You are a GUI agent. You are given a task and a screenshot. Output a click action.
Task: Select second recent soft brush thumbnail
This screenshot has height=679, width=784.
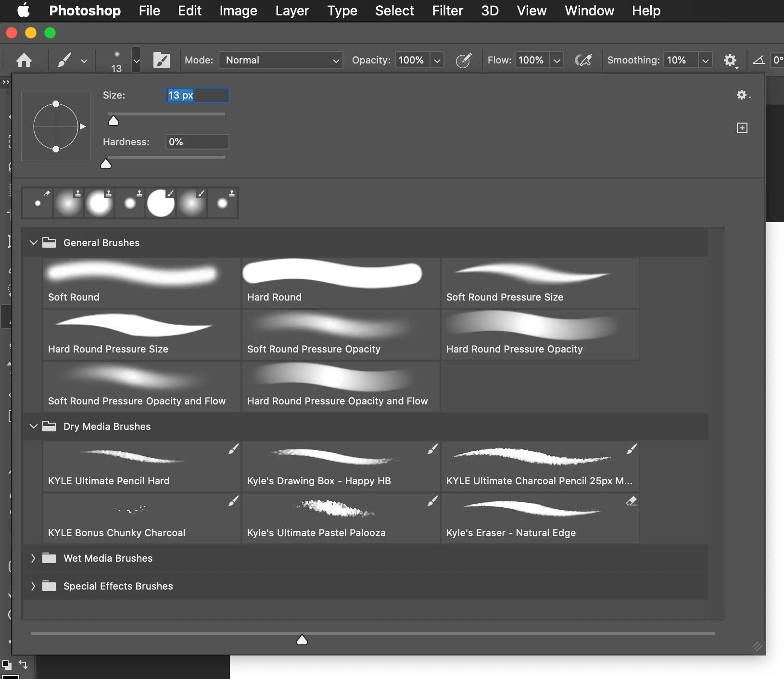click(x=68, y=203)
